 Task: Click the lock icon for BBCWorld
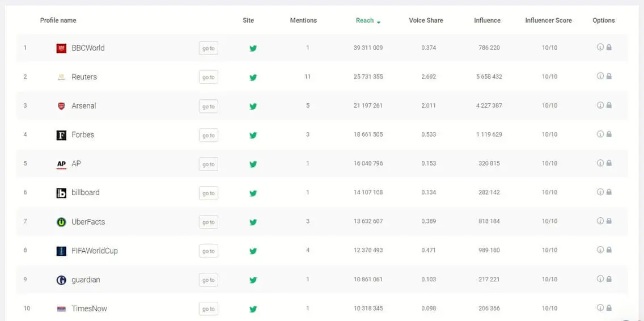tap(609, 47)
